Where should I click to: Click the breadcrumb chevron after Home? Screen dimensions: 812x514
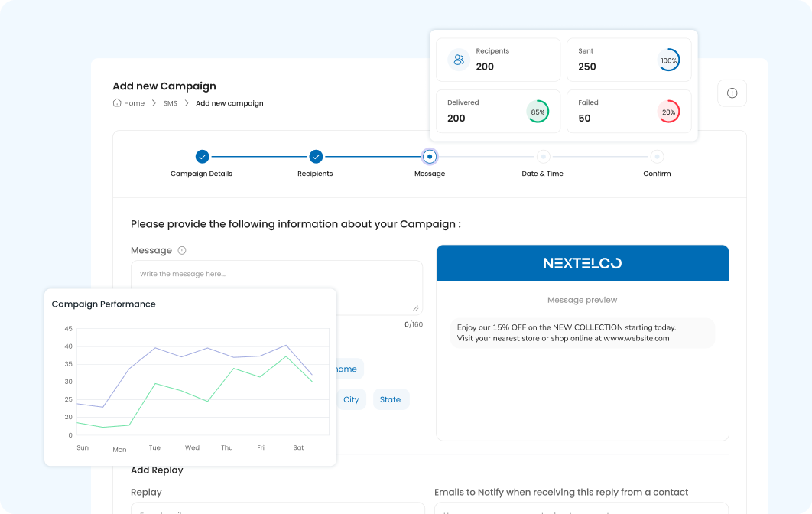[x=154, y=103]
